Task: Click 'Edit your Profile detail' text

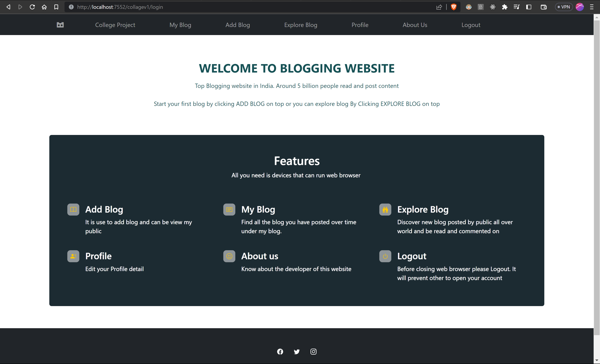Action: click(x=114, y=269)
